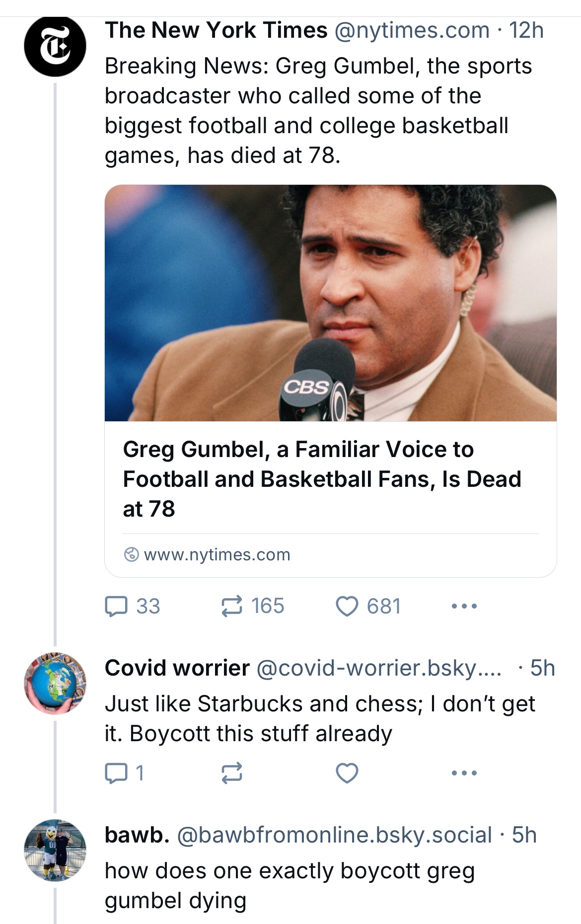Image resolution: width=581 pixels, height=924 pixels.
Task: Open the 12h timestamp on NYT post
Action: [526, 30]
